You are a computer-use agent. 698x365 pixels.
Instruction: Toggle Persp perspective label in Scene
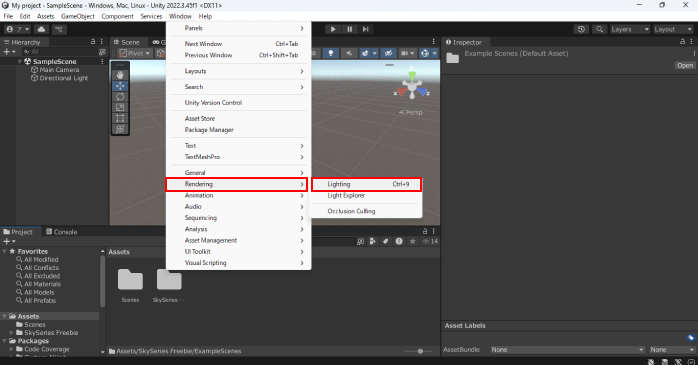(x=411, y=113)
